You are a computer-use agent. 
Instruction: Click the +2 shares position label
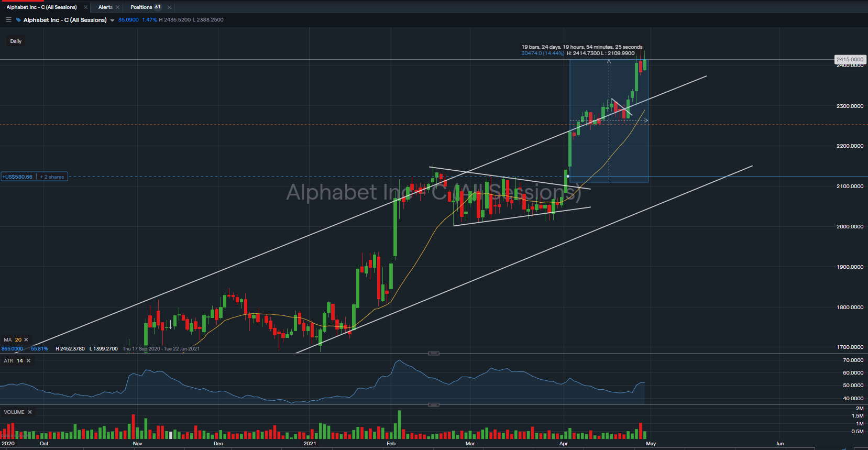coord(52,177)
